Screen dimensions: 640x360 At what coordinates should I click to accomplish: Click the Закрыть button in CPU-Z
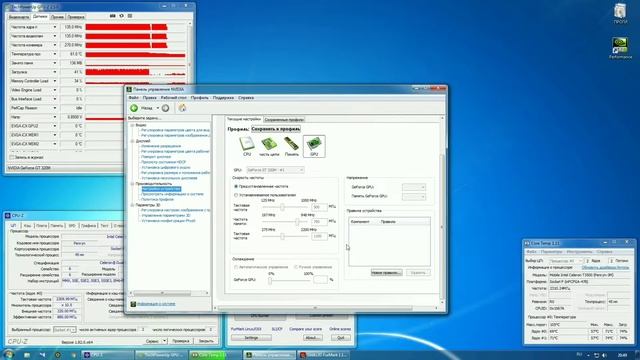coord(206,341)
